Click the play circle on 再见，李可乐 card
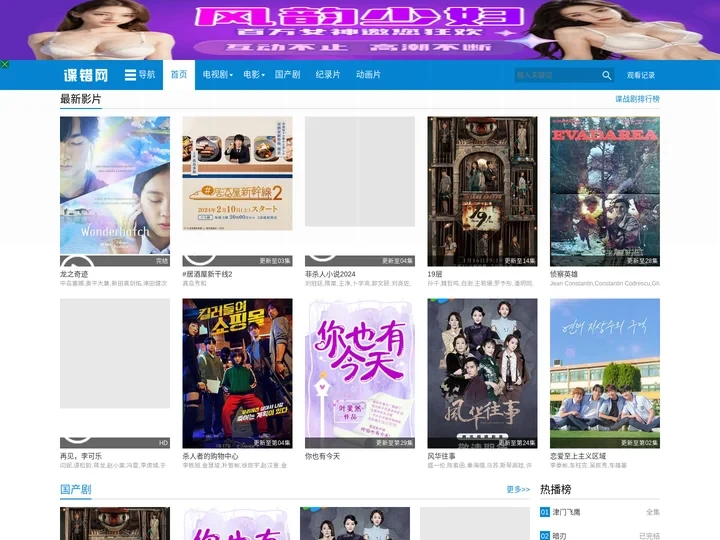Image resolution: width=720 pixels, height=540 pixels. tap(77, 439)
